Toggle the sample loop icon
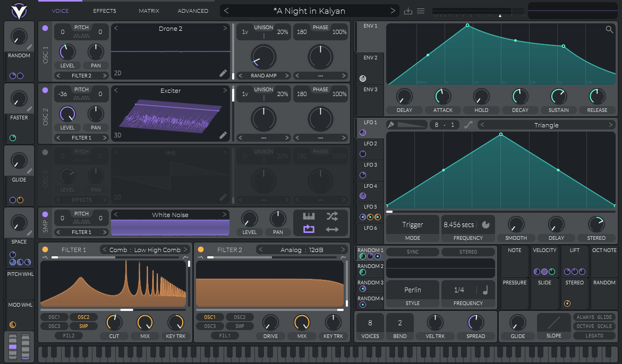Viewport: 622px width, 364px height. pyautogui.click(x=309, y=229)
